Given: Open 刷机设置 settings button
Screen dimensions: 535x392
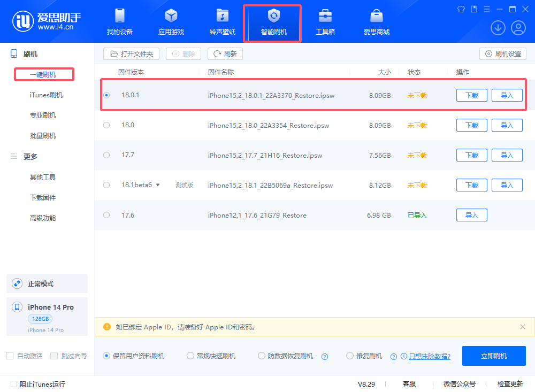Looking at the screenshot, I should 503,53.
